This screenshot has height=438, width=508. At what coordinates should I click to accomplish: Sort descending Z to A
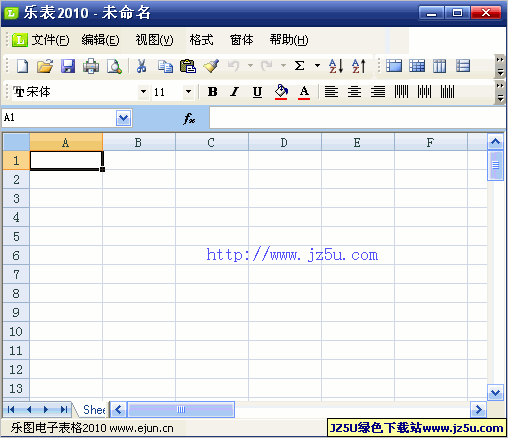pyautogui.click(x=359, y=66)
